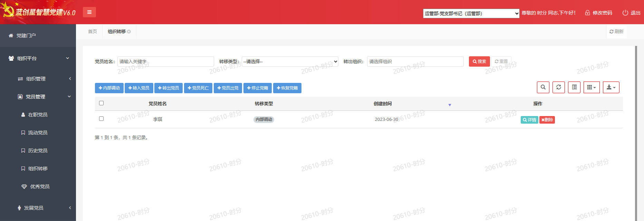This screenshot has height=221, width=644.
Task: Click the 历史党员 bookmark icon
Action: [23, 151]
